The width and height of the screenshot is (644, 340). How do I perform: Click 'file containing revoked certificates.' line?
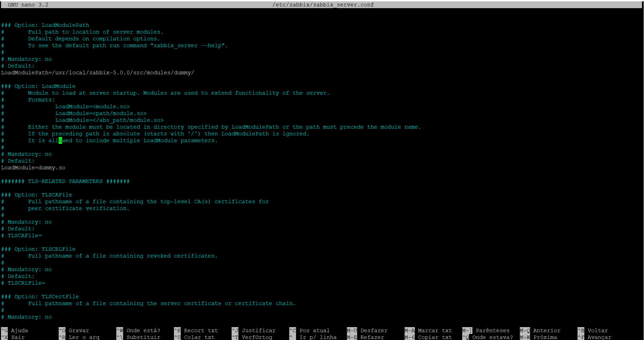(x=123, y=256)
